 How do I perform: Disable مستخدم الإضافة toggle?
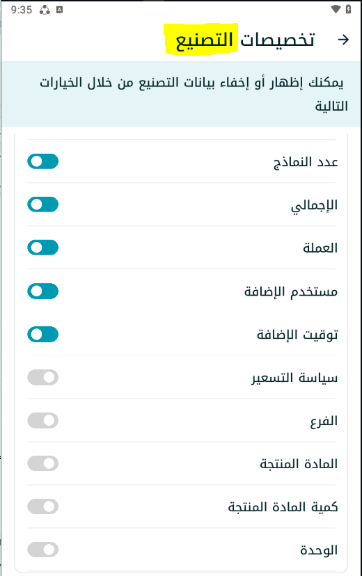click(43, 291)
